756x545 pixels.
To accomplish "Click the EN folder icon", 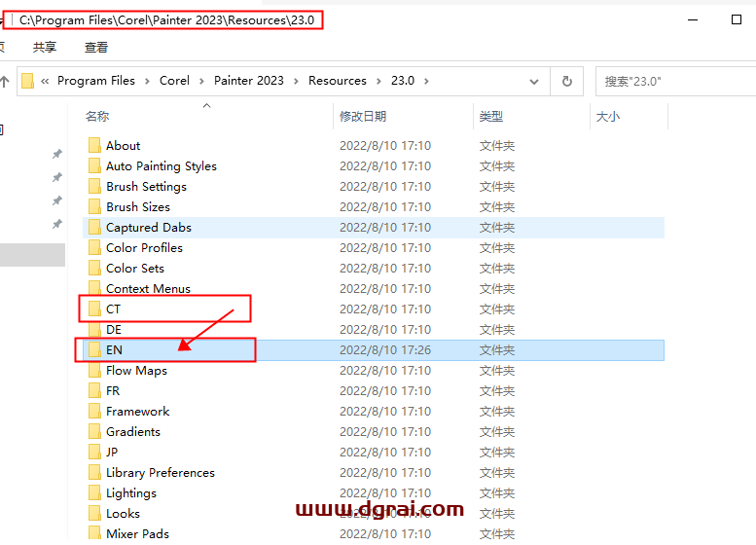I will tap(94, 349).
